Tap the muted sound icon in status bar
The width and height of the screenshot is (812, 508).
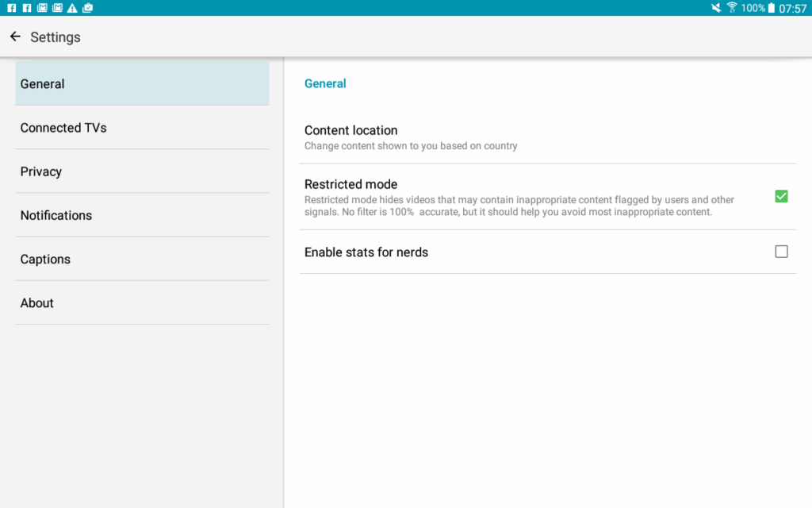pyautogui.click(x=716, y=8)
